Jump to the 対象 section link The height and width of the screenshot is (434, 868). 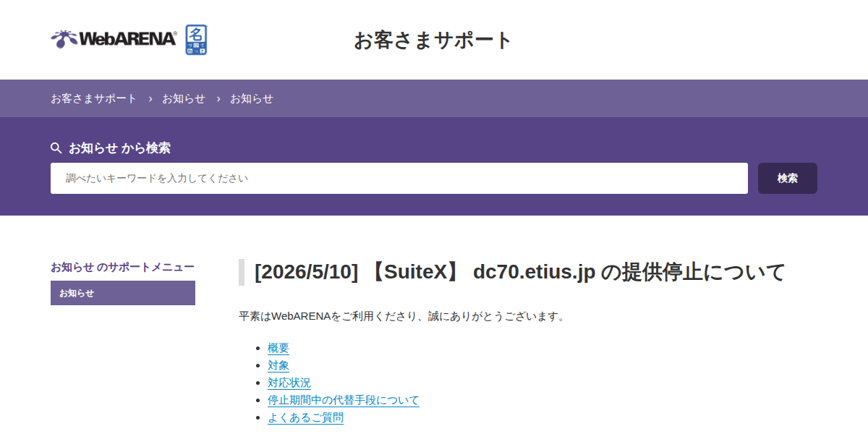[x=278, y=365]
